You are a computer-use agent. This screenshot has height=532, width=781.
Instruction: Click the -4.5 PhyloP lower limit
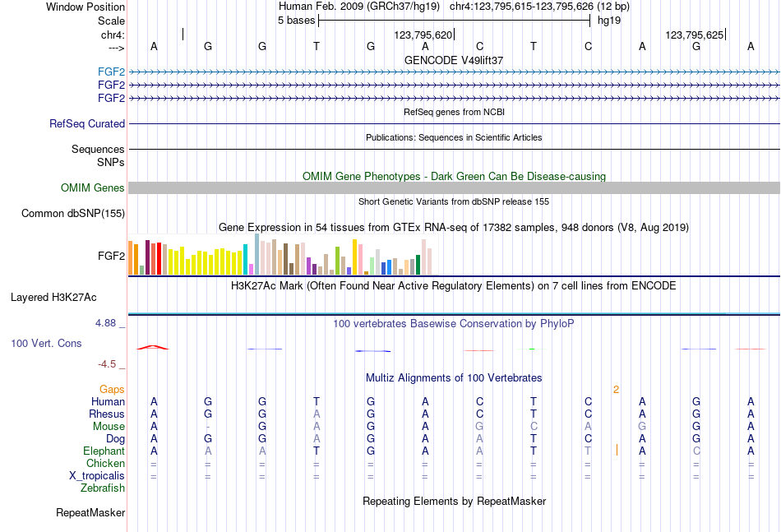[x=107, y=364]
